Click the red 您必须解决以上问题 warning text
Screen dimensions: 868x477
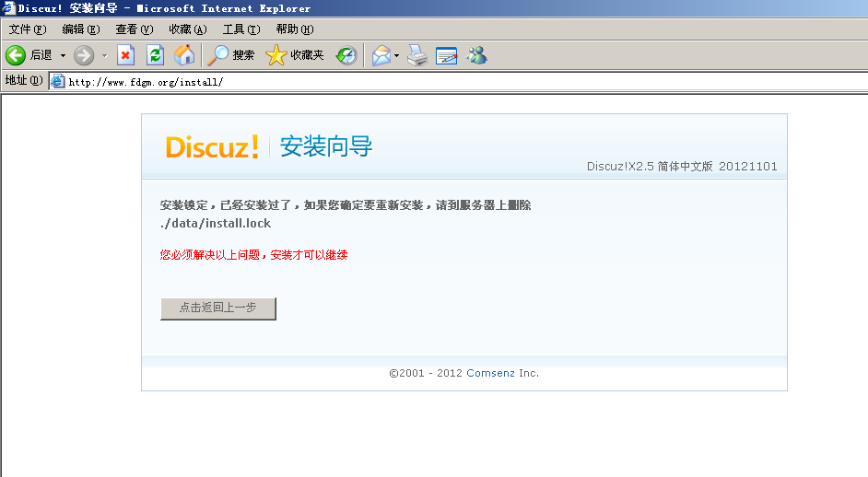254,254
